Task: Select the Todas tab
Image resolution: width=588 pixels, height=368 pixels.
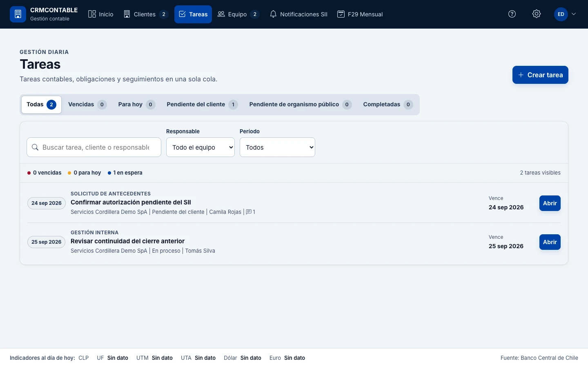Action: tap(41, 105)
